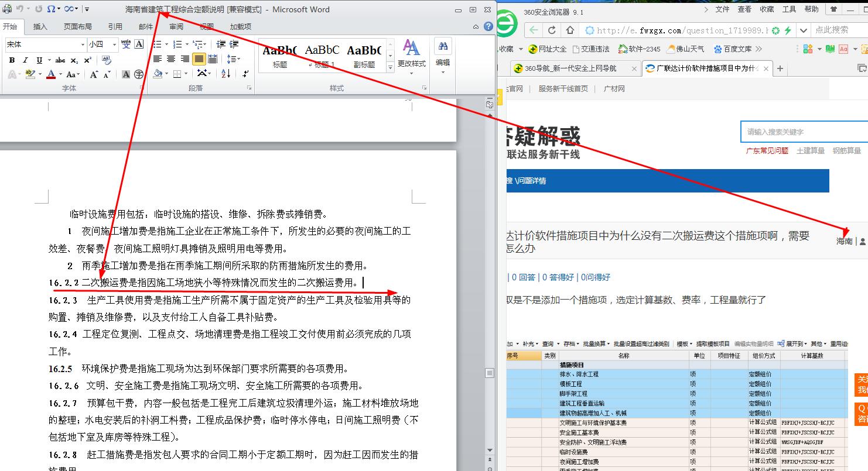Viewport: 868px width, 471px height.
Task: Minimize the Word ribbon with caret icon
Action: [476, 26]
